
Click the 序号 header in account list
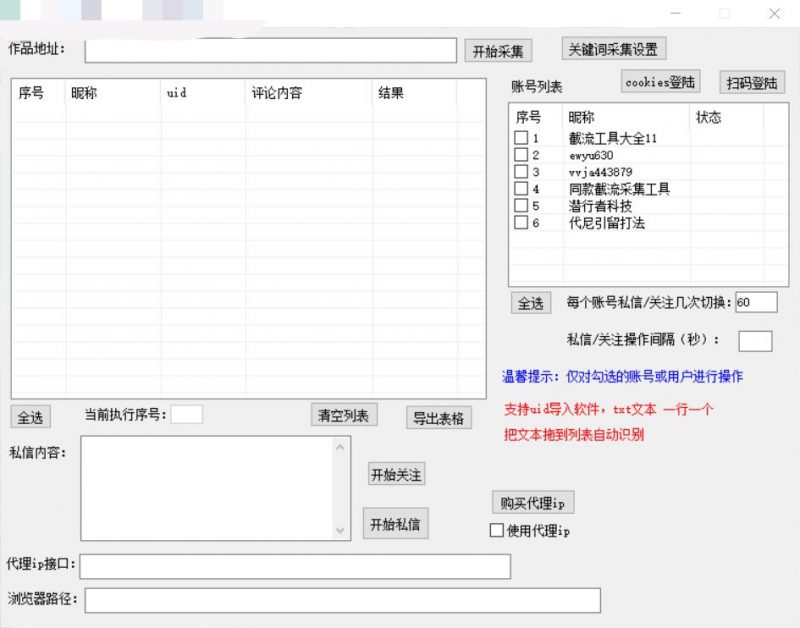(536, 117)
